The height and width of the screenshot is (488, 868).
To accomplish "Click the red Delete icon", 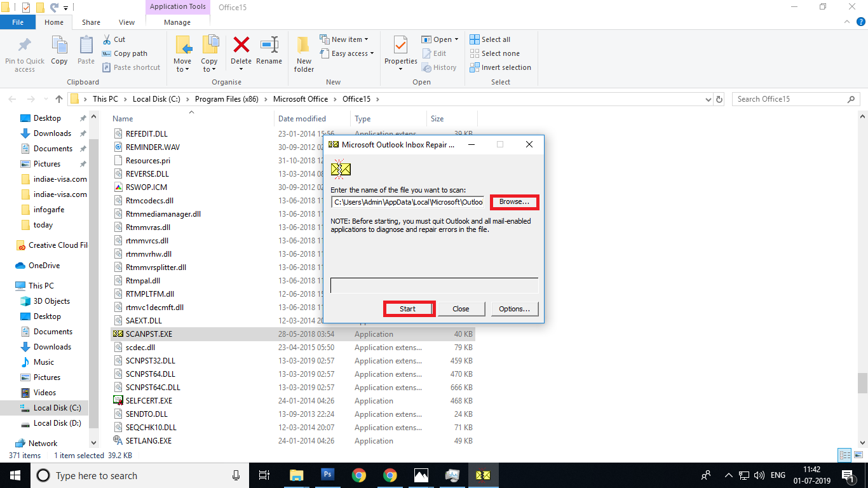I will coord(241,44).
